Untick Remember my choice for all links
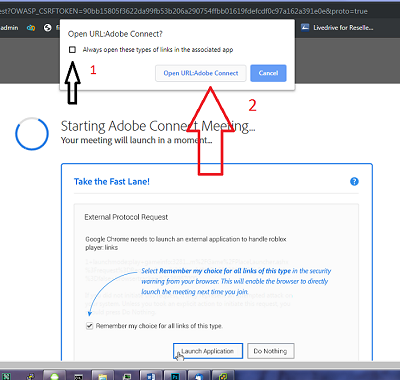The image size is (400, 380). coord(89,326)
